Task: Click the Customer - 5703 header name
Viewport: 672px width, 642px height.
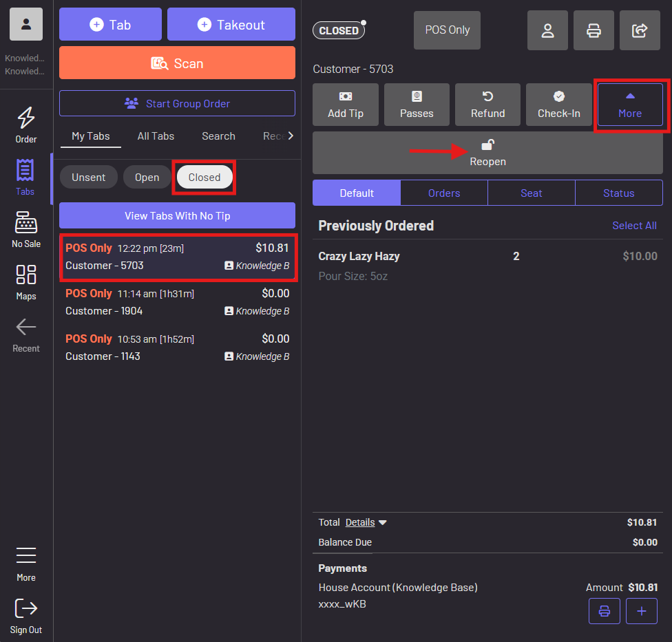Action: click(353, 69)
